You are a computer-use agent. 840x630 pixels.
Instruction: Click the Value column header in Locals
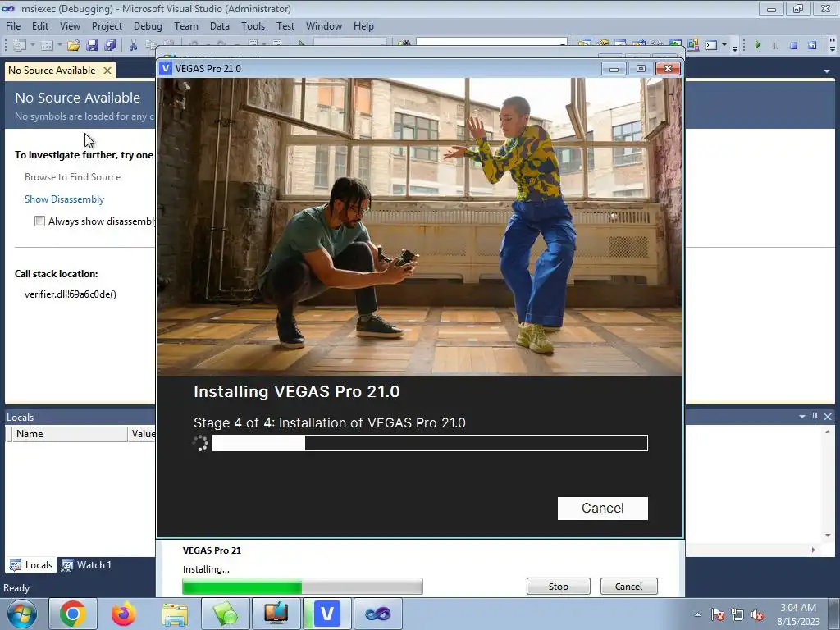pos(143,433)
